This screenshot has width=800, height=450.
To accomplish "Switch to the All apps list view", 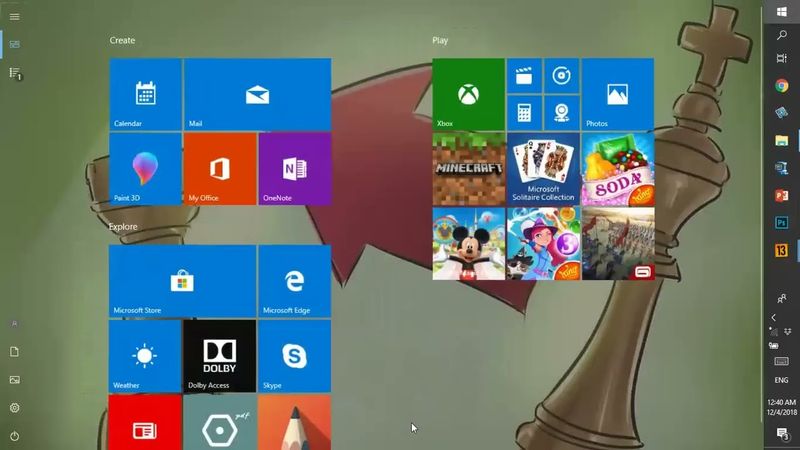I will point(15,73).
